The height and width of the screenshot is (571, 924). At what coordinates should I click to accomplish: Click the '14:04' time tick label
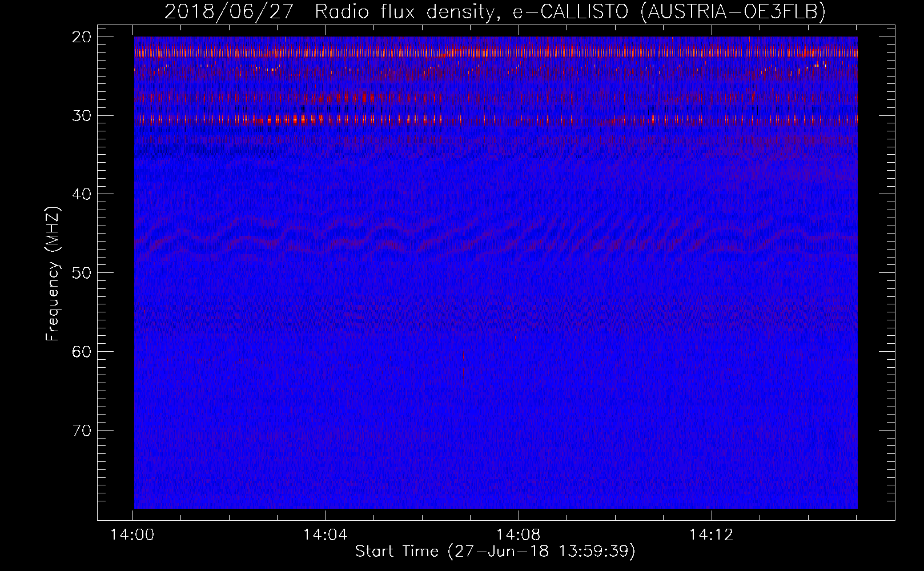pyautogui.click(x=325, y=536)
